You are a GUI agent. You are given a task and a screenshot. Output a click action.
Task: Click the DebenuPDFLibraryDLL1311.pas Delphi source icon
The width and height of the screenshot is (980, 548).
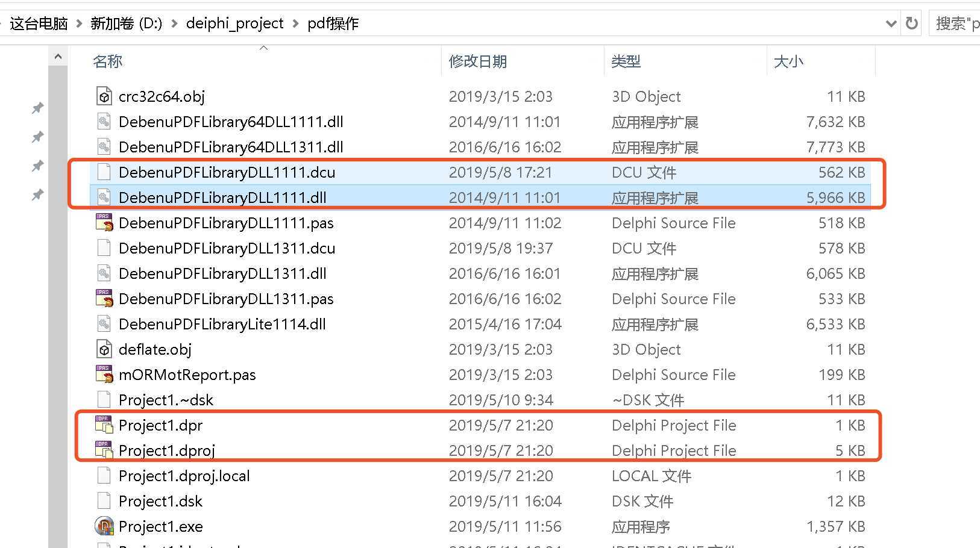(x=104, y=299)
